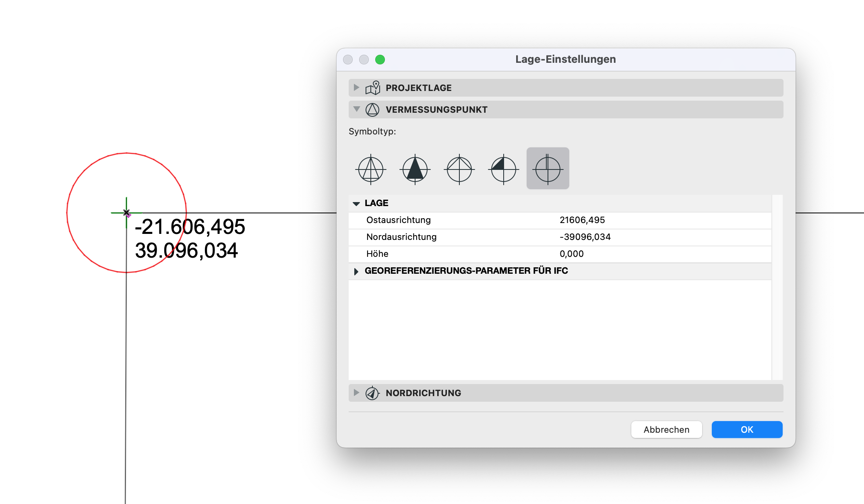The width and height of the screenshot is (864, 504).
Task: Collapse the LAGE group
Action: point(356,204)
